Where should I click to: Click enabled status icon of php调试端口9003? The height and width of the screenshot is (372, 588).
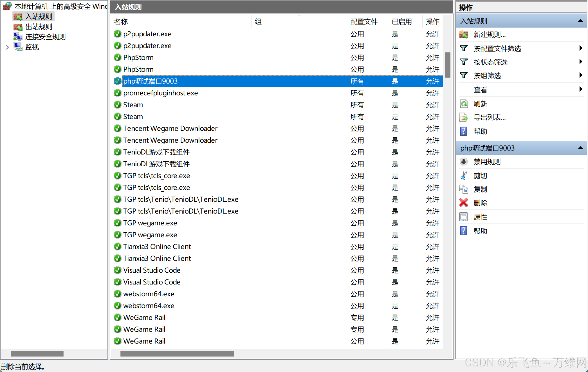point(117,81)
